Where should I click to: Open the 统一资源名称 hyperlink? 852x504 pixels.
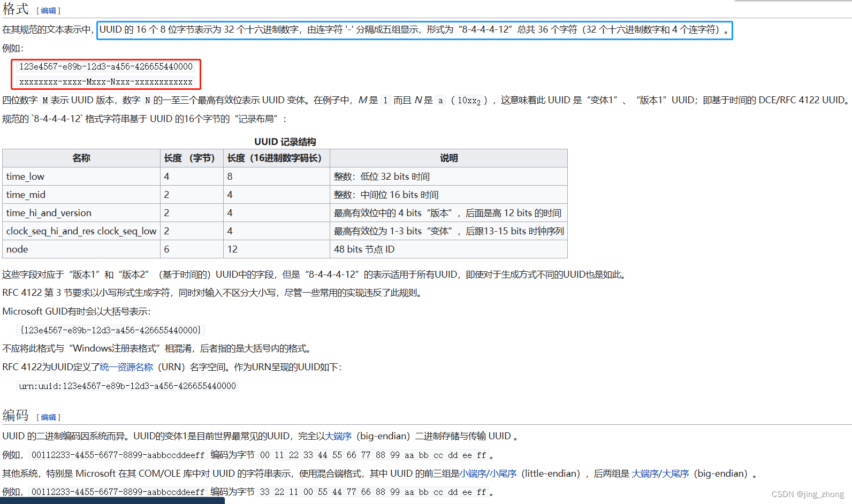coord(126,367)
